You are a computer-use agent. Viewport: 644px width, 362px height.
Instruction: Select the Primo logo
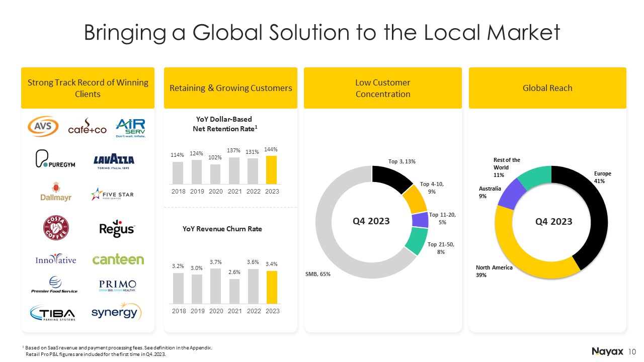coord(117,285)
